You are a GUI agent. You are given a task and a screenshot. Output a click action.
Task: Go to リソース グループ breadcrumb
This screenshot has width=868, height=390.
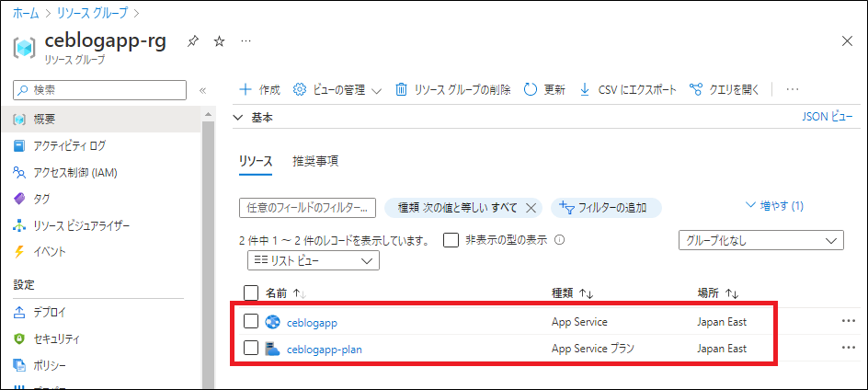[x=93, y=14]
